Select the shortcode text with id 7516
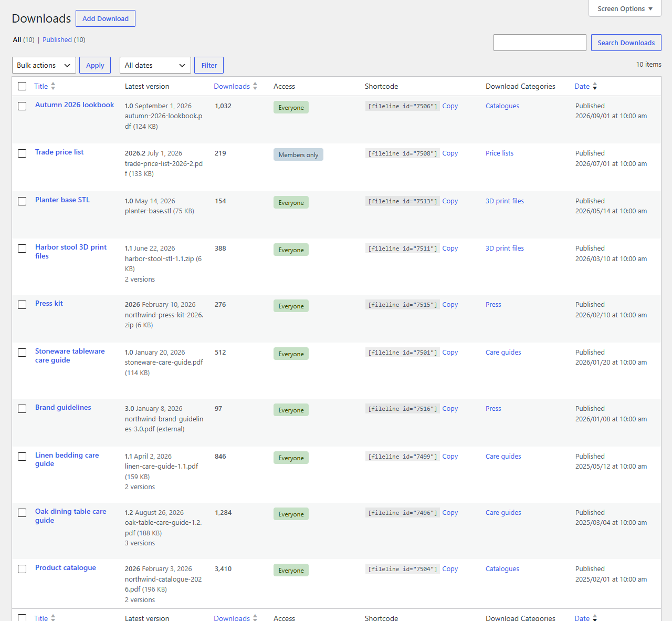The height and width of the screenshot is (621, 672). click(403, 409)
